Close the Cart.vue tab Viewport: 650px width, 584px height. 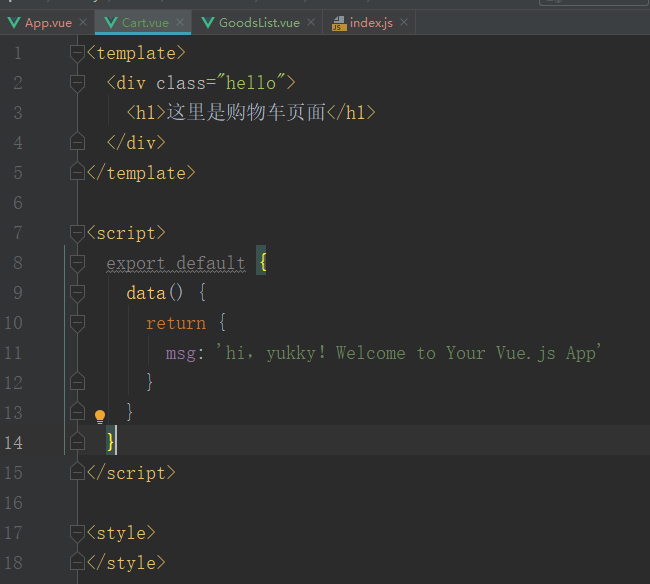180,22
